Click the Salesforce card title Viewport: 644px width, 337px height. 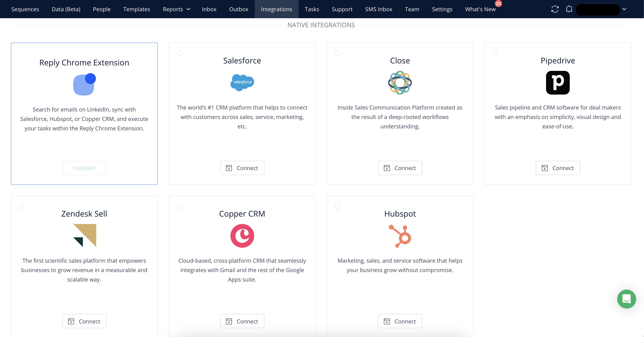242,60
